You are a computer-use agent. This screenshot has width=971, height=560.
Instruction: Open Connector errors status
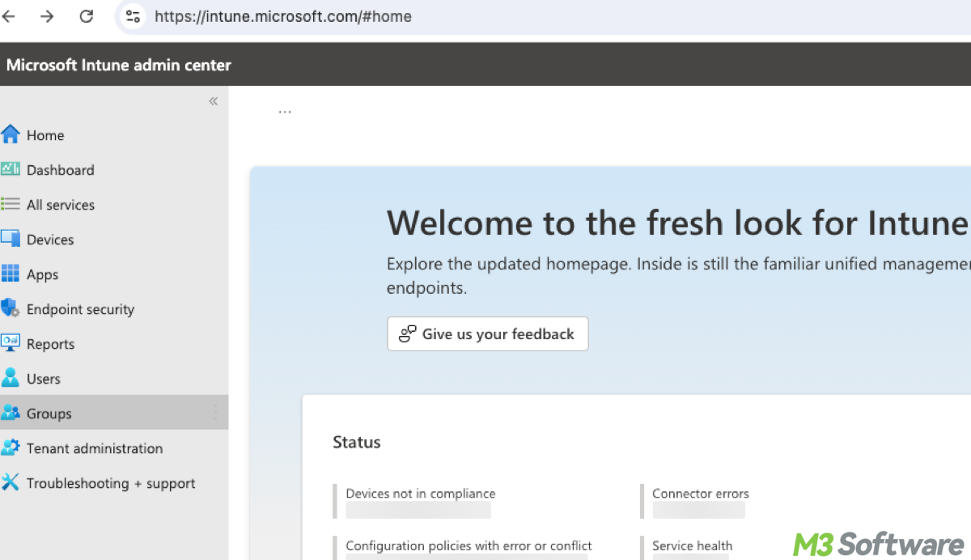click(x=701, y=494)
